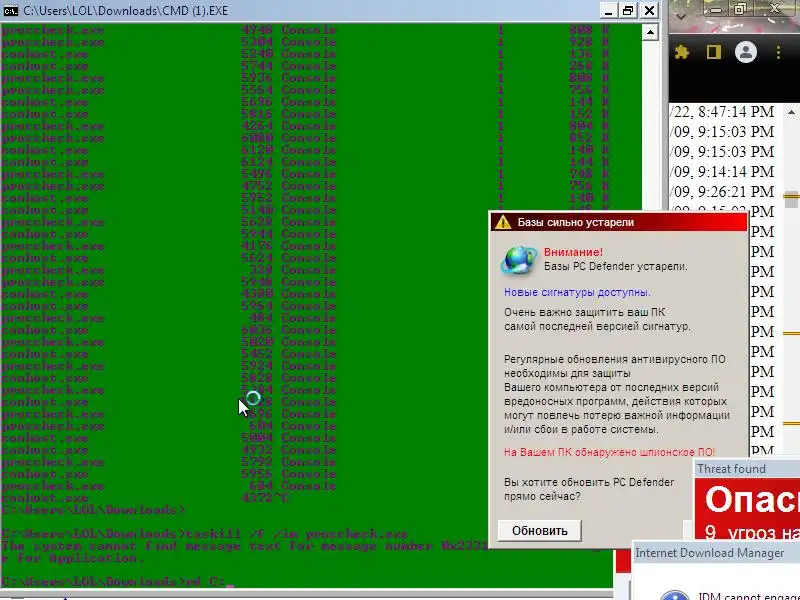Click the warning triangle icon in popup title
800x600 pixels.
pyautogui.click(x=503, y=222)
